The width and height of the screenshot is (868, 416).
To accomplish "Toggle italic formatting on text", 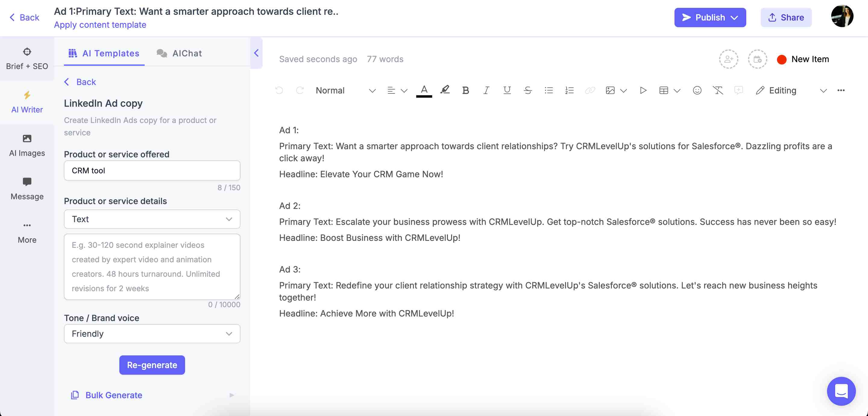I will click(x=486, y=90).
